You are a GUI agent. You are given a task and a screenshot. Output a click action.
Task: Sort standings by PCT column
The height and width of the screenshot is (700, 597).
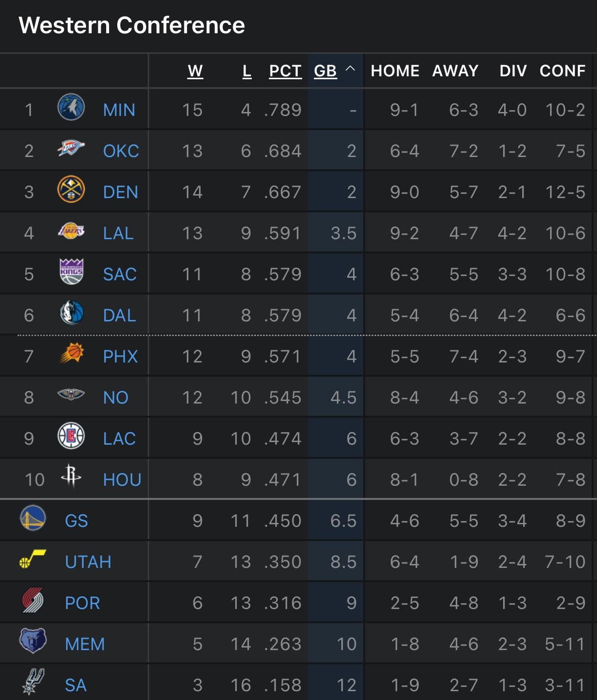point(285,71)
